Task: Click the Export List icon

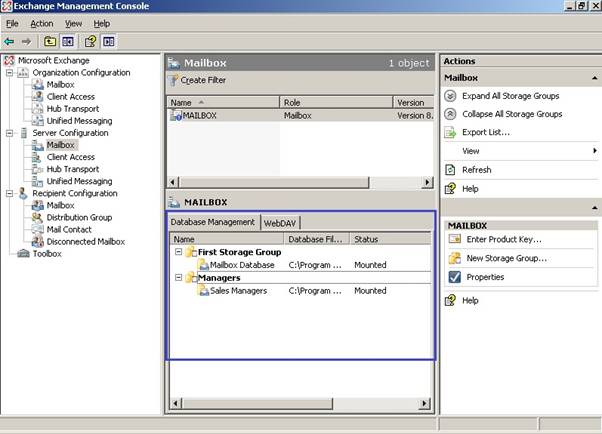Action: 450,133
